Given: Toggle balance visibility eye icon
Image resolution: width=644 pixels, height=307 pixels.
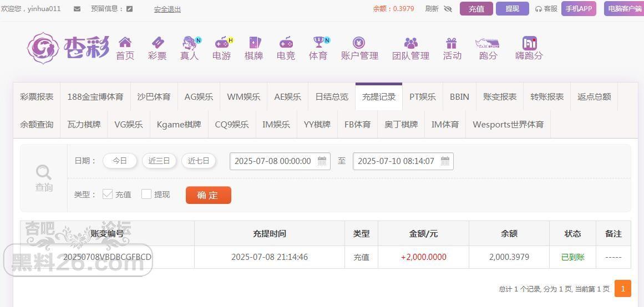Looking at the screenshot, I should 448,9.
